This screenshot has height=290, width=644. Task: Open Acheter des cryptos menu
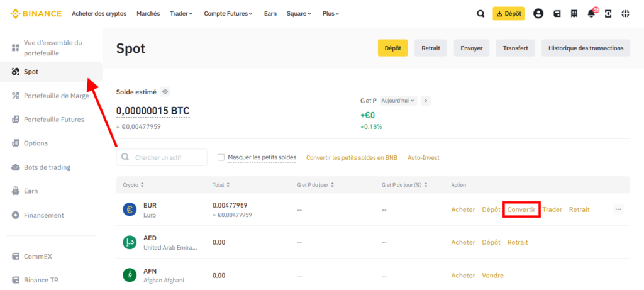tap(99, 14)
